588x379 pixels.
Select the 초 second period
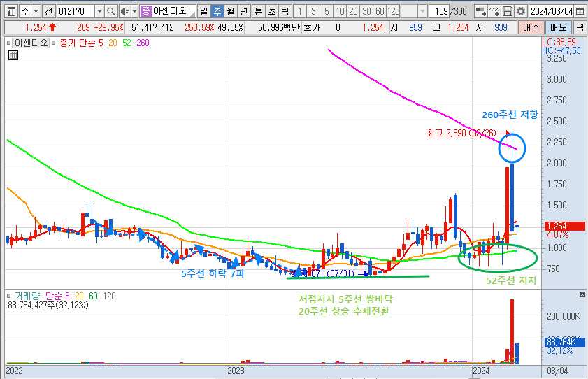(x=272, y=11)
